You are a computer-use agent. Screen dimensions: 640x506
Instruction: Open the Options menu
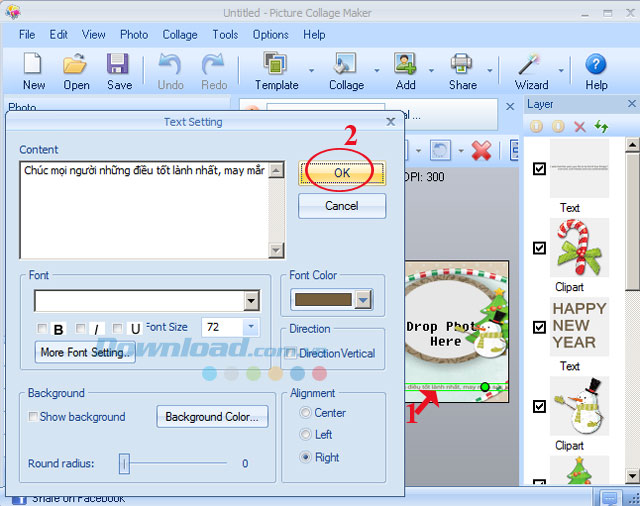tap(270, 35)
